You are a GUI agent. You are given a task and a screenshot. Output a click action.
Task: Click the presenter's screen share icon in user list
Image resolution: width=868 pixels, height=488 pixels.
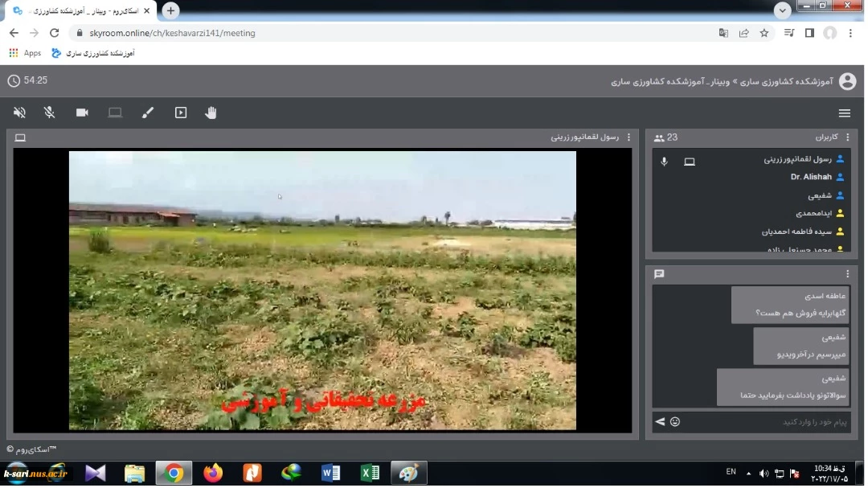pos(690,162)
